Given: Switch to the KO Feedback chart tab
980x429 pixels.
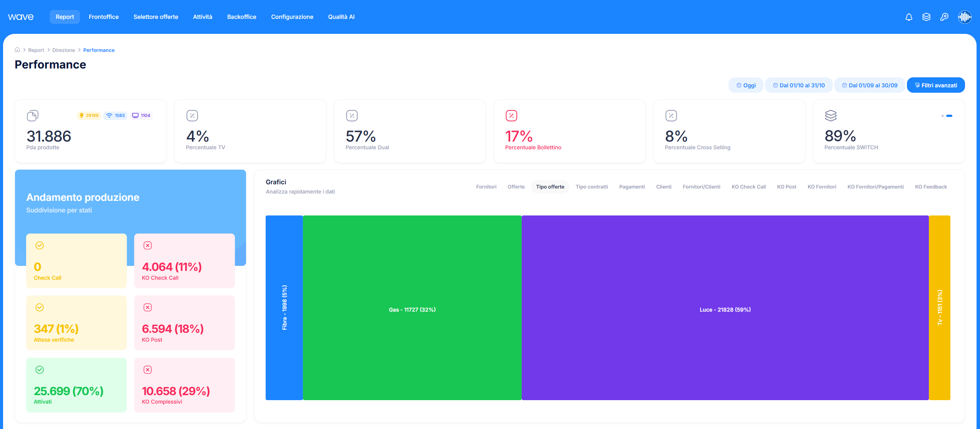Looking at the screenshot, I should tap(930, 187).
